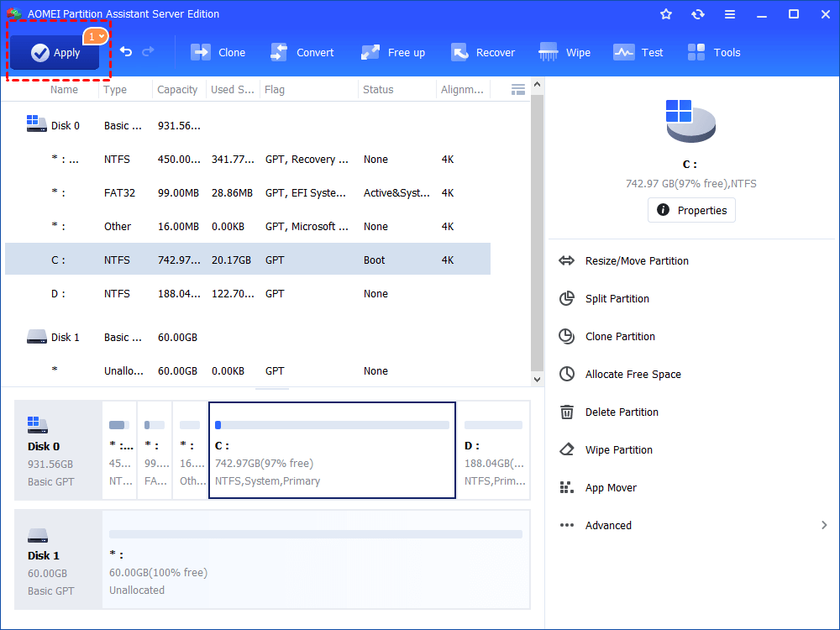
Task: Select the D: partition row in list
Action: point(248,293)
